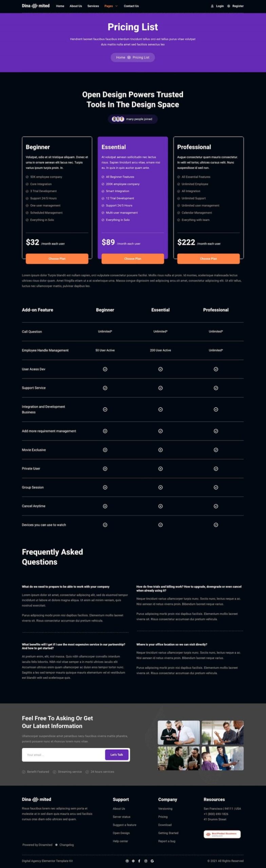The image size is (266, 868).
Task: Click the Home breadcrumb link
Action: [120, 58]
